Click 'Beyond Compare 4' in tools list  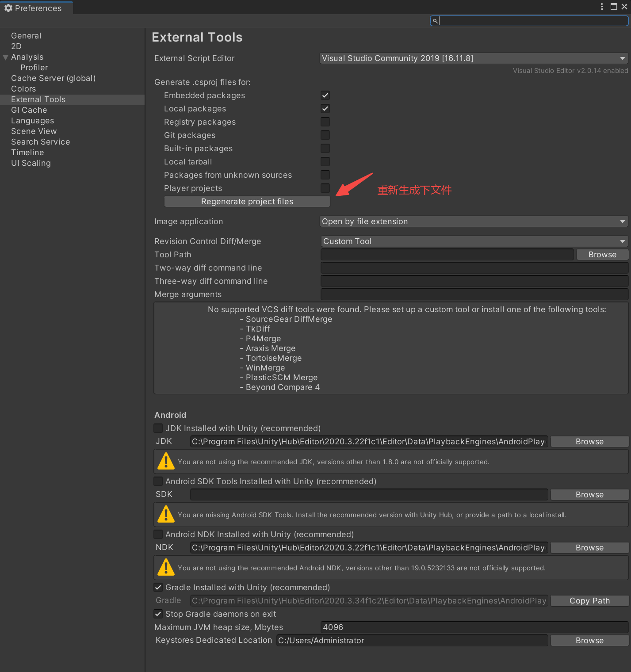[283, 387]
